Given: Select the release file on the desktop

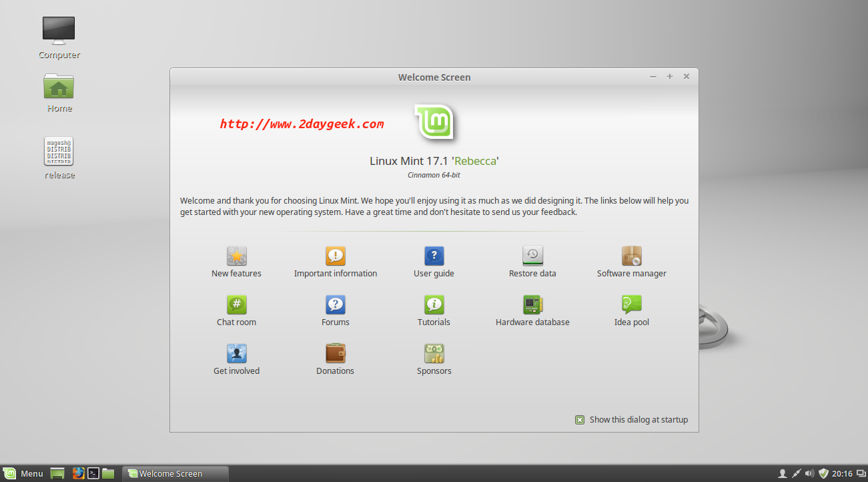Looking at the screenshot, I should pos(59,158).
